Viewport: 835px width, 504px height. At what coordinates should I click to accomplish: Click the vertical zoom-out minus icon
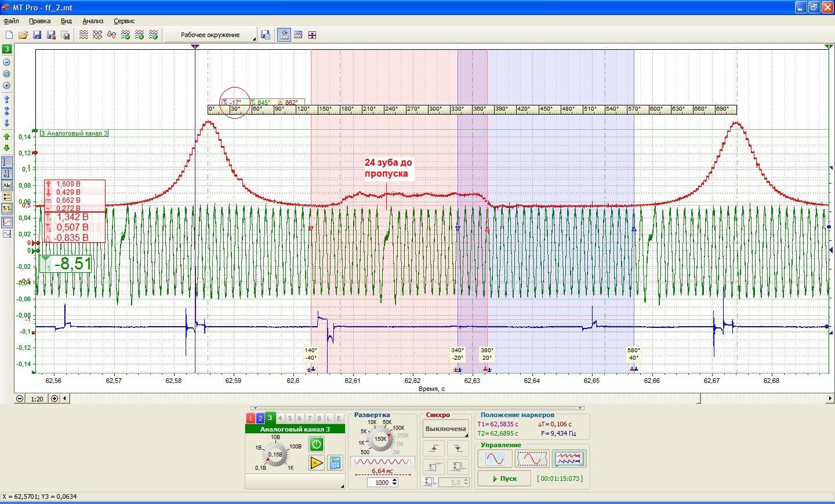(7, 62)
